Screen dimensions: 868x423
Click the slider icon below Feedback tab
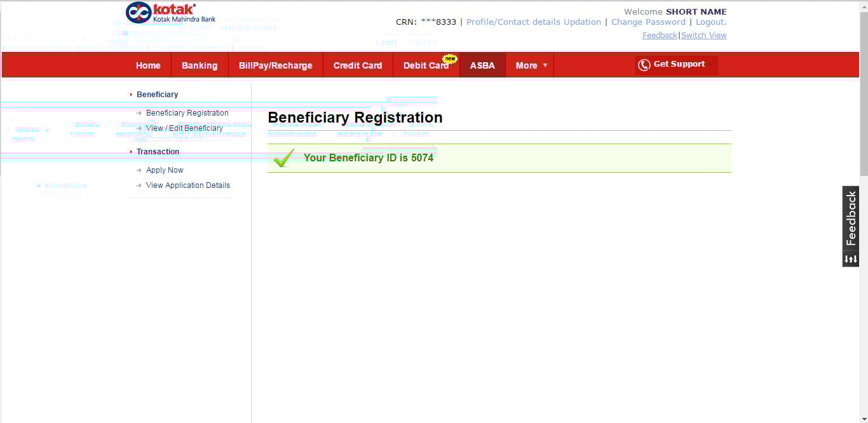coord(850,259)
